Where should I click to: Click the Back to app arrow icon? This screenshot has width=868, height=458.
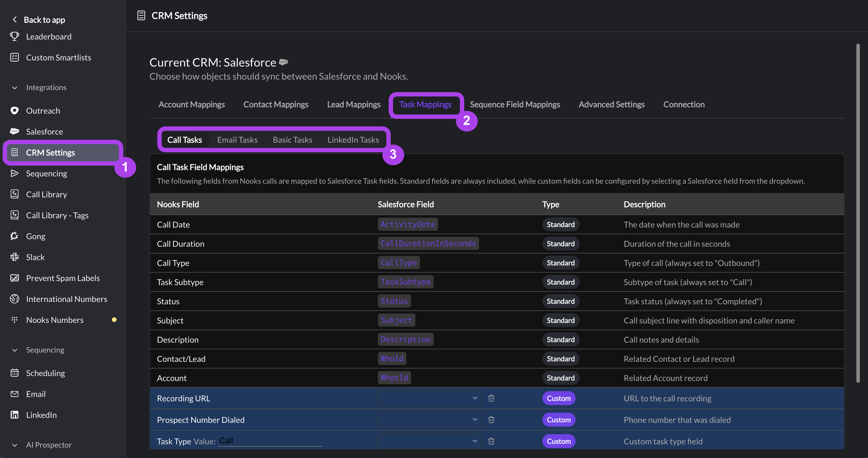point(15,19)
